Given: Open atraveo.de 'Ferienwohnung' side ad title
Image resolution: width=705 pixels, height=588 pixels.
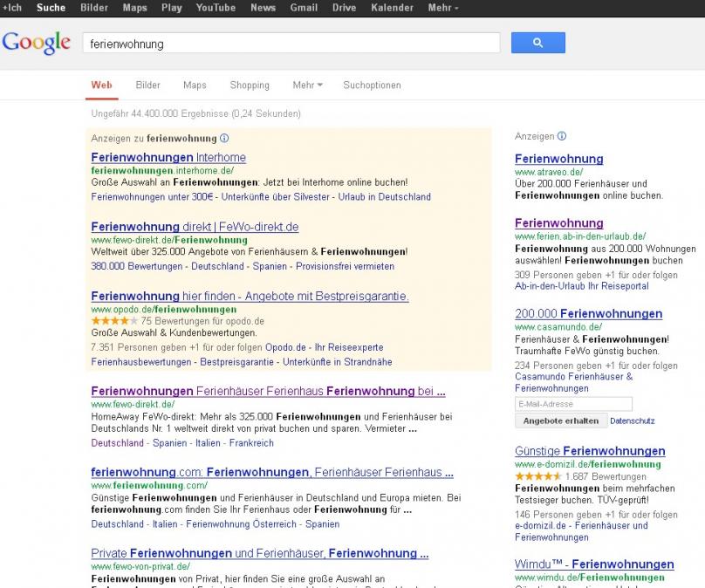Looking at the screenshot, I should coord(559,159).
